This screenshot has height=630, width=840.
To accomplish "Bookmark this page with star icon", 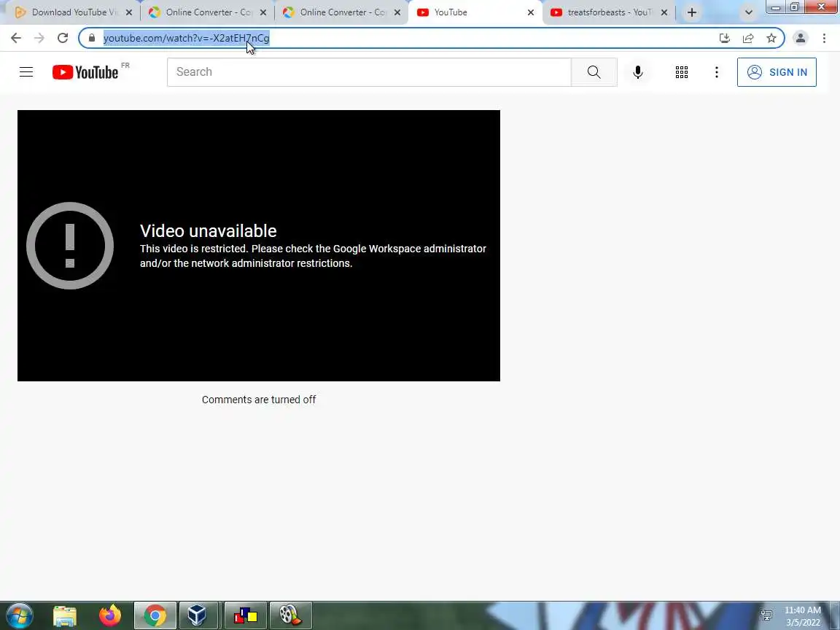I will (x=771, y=37).
